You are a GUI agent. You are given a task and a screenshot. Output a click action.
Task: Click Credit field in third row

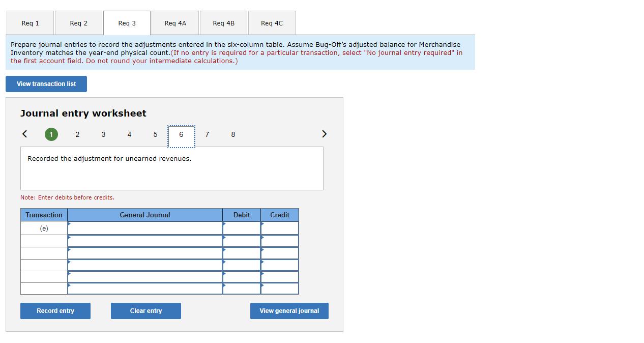click(280, 253)
